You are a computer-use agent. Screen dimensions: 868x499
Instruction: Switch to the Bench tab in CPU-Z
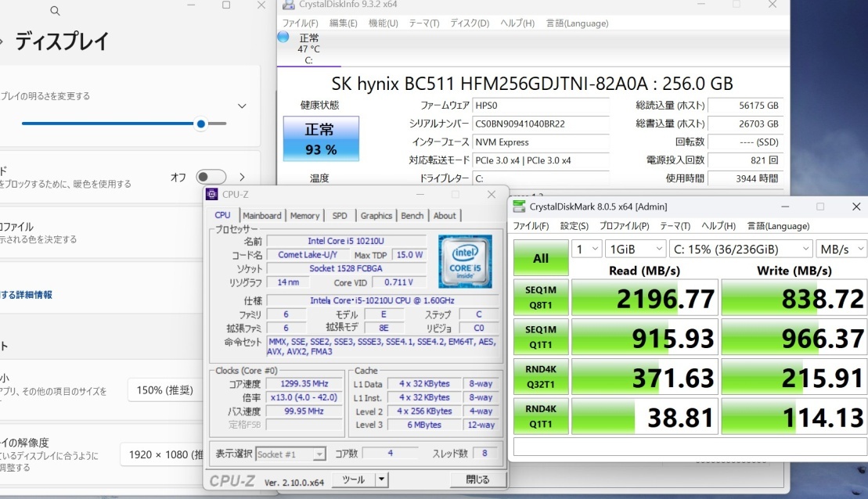(412, 215)
